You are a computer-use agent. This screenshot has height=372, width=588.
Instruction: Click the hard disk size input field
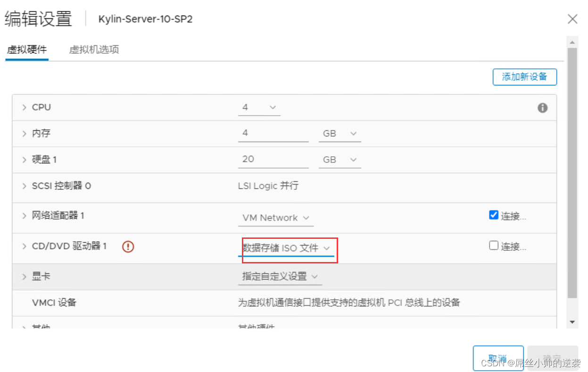(273, 160)
